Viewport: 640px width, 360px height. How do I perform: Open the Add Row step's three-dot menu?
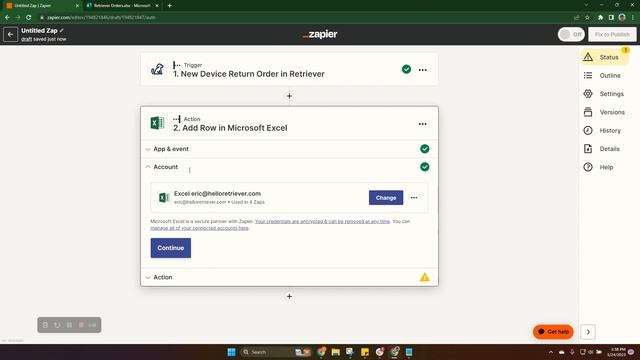coord(422,124)
